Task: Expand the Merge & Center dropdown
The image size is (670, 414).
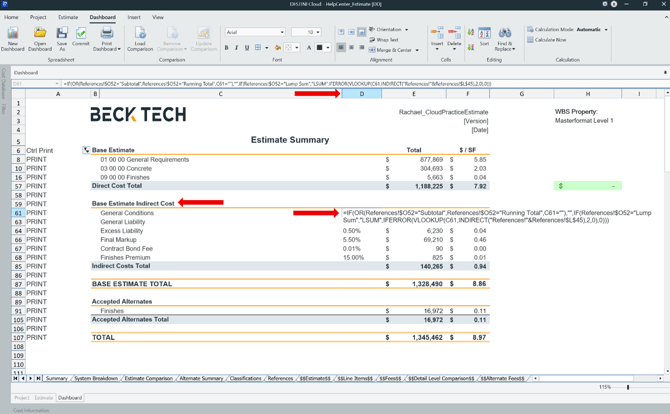Action: coord(416,50)
